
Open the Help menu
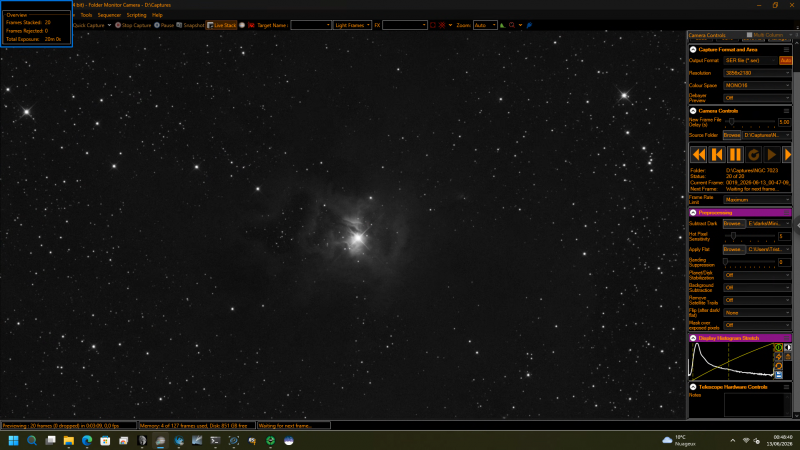click(x=157, y=15)
